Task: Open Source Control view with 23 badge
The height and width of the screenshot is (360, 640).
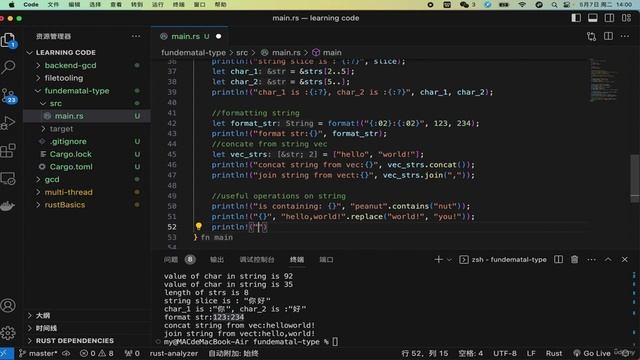Action: coord(8,95)
